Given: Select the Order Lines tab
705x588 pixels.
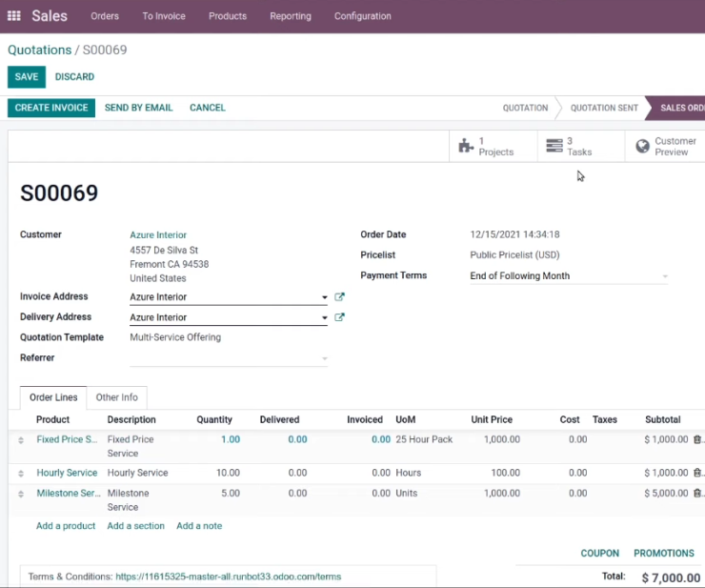Looking at the screenshot, I should 53,397.
